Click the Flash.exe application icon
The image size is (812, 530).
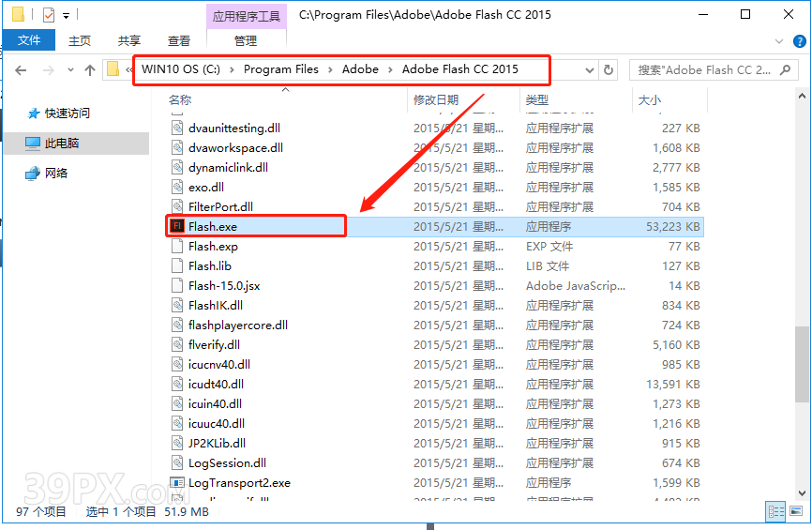click(177, 226)
